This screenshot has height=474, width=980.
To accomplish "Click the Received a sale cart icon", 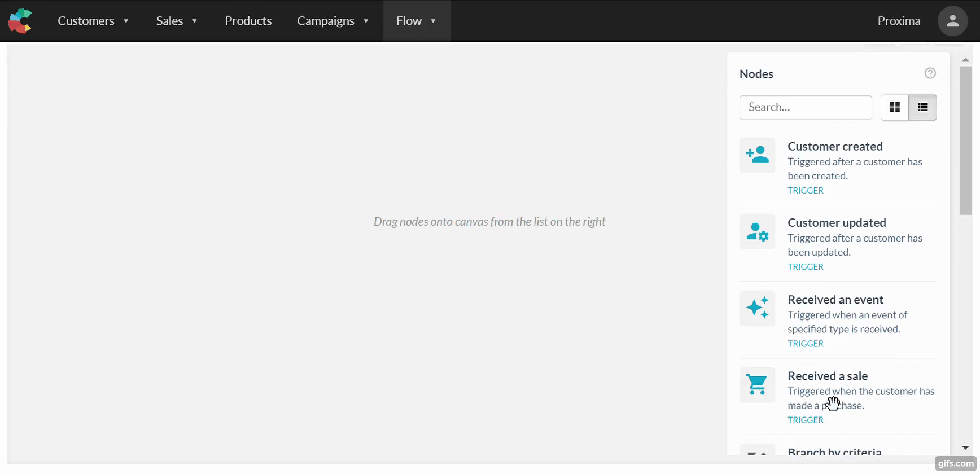I will click(757, 385).
